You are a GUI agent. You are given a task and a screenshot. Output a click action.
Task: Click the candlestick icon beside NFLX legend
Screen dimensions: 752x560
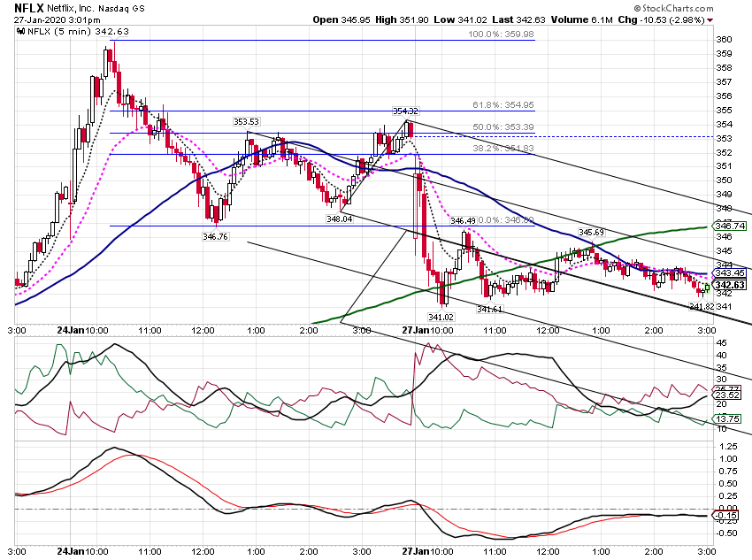click(x=20, y=32)
